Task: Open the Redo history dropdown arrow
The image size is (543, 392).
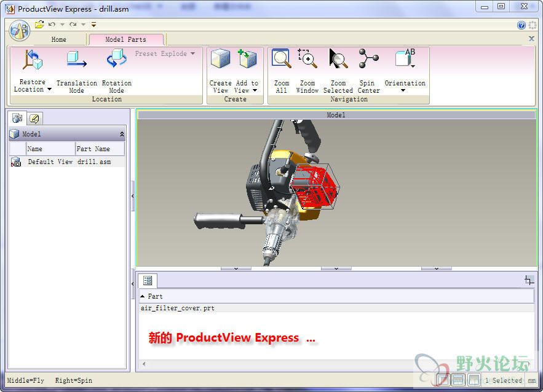Action: point(83,24)
